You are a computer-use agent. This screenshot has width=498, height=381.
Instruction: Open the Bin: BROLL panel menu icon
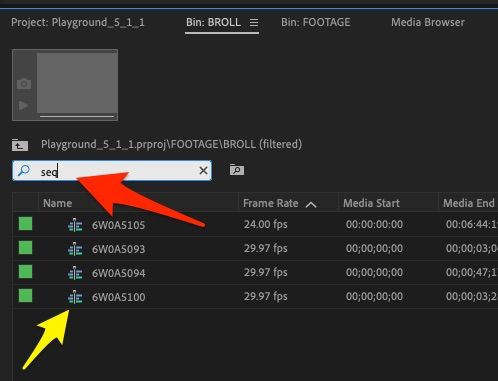click(x=254, y=23)
